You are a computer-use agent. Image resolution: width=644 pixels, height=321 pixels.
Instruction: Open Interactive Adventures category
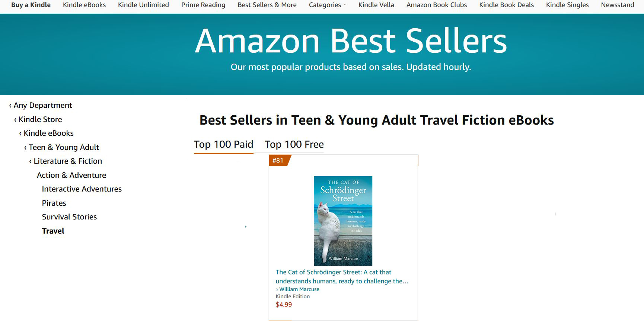(82, 189)
